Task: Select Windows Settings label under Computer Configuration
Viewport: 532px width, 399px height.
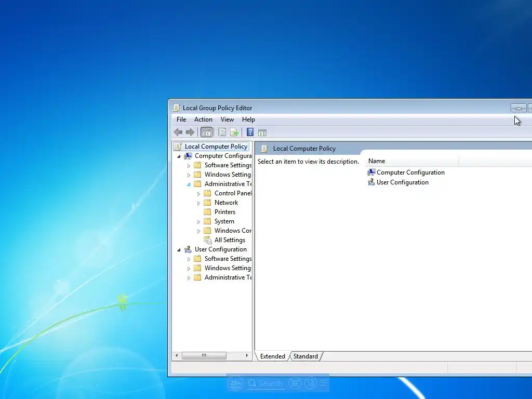Action: coord(228,175)
